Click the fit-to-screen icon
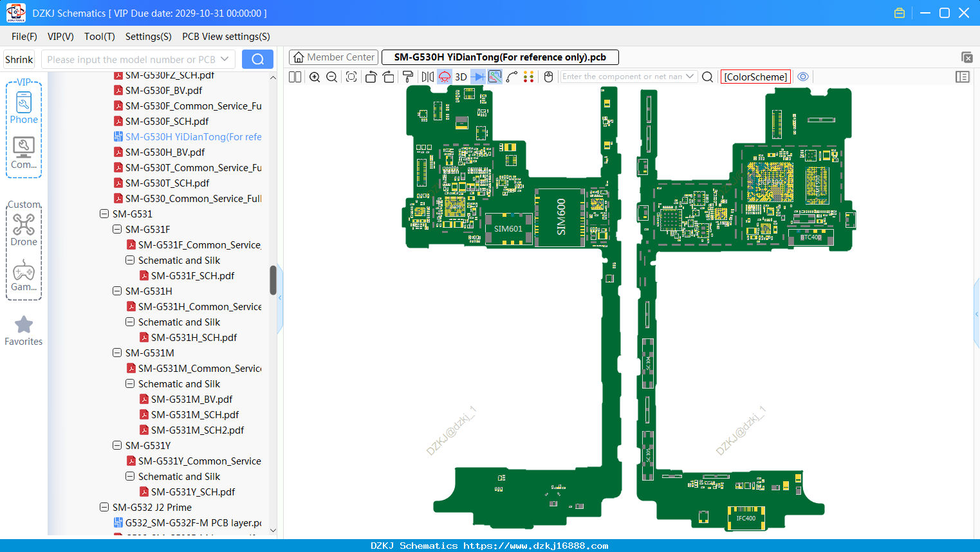The height and width of the screenshot is (552, 980). click(351, 77)
